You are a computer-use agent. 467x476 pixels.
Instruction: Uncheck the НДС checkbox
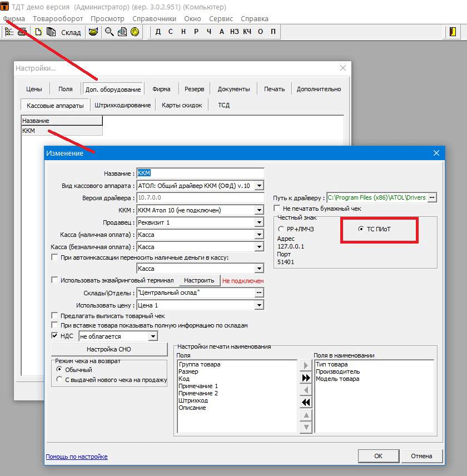coord(54,336)
